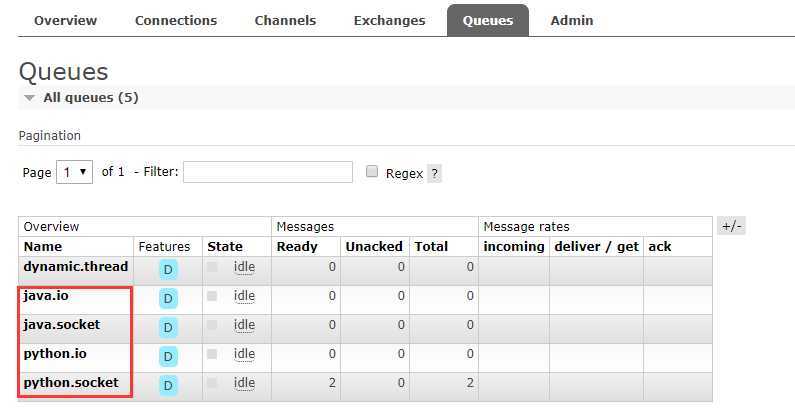The width and height of the screenshot is (795, 410).
Task: Click the D feature badge for python.io
Action: (168, 356)
